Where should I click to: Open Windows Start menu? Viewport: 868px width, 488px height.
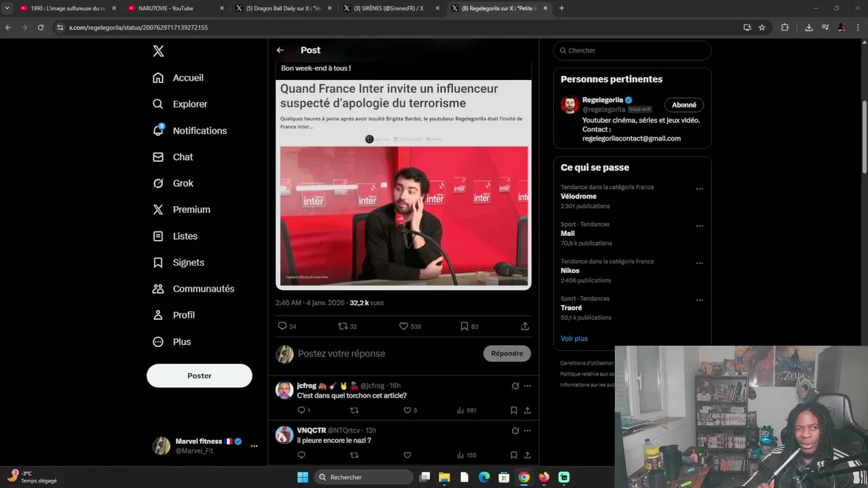[302, 477]
